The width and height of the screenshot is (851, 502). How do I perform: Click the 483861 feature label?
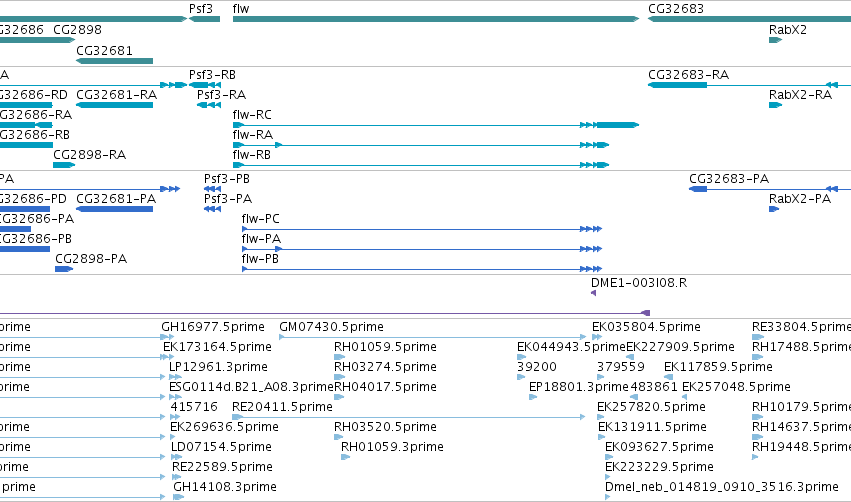(x=654, y=387)
